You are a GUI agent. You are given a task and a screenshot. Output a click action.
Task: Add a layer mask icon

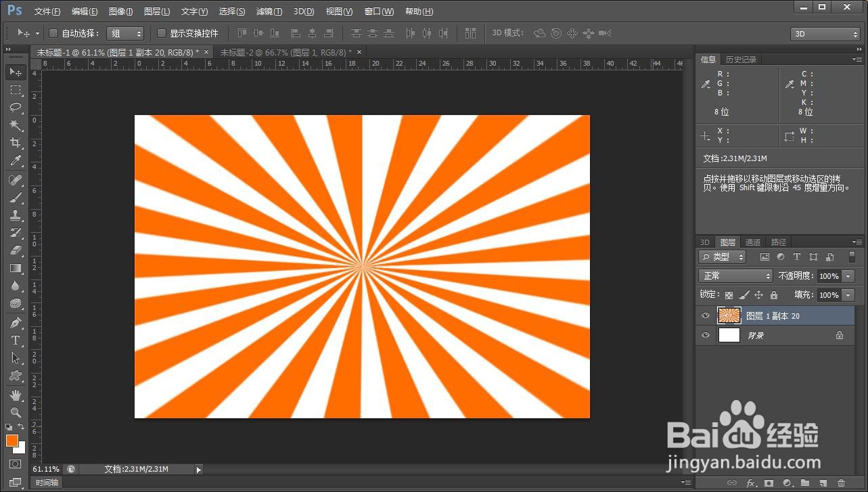[769, 483]
